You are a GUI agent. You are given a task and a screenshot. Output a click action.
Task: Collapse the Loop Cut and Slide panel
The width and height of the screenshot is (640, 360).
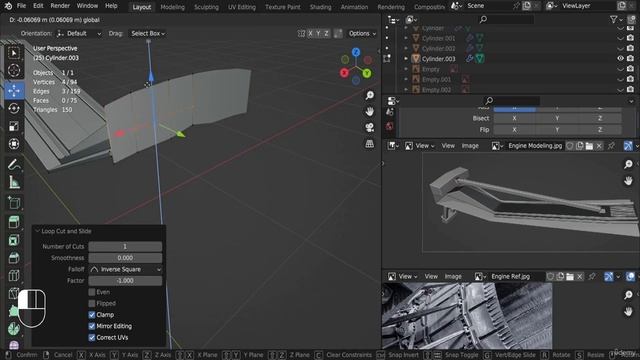click(x=38, y=231)
